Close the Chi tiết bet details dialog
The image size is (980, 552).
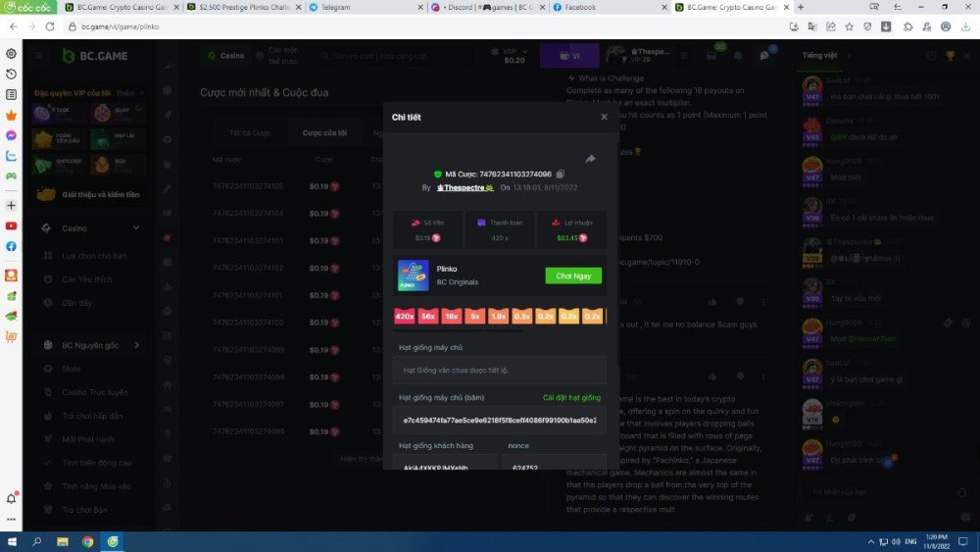click(604, 117)
